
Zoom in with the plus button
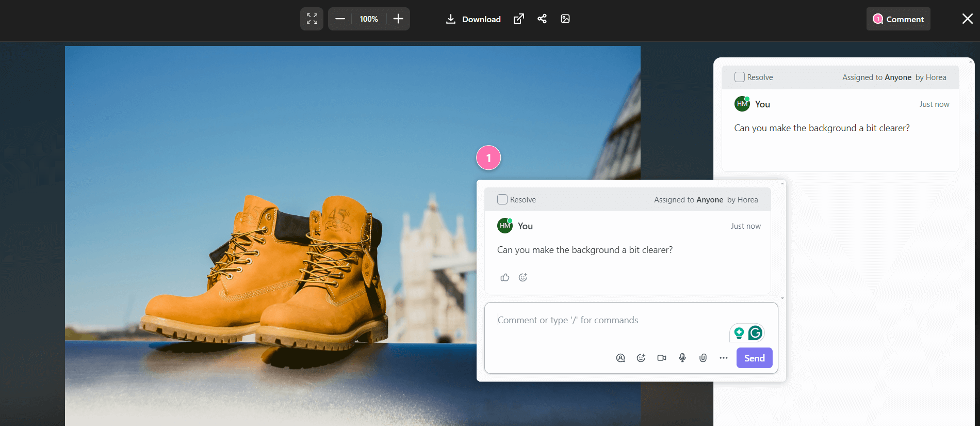coord(398,19)
